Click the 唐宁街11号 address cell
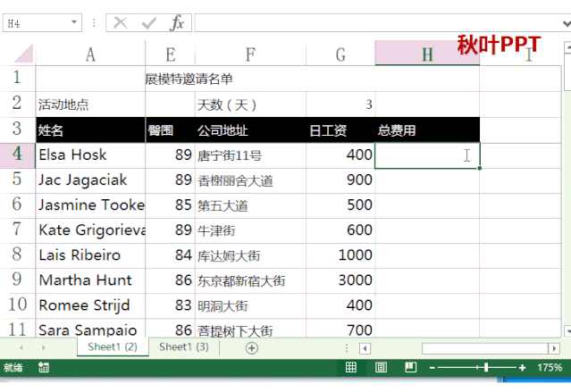This screenshot has width=571, height=392. 250,155
